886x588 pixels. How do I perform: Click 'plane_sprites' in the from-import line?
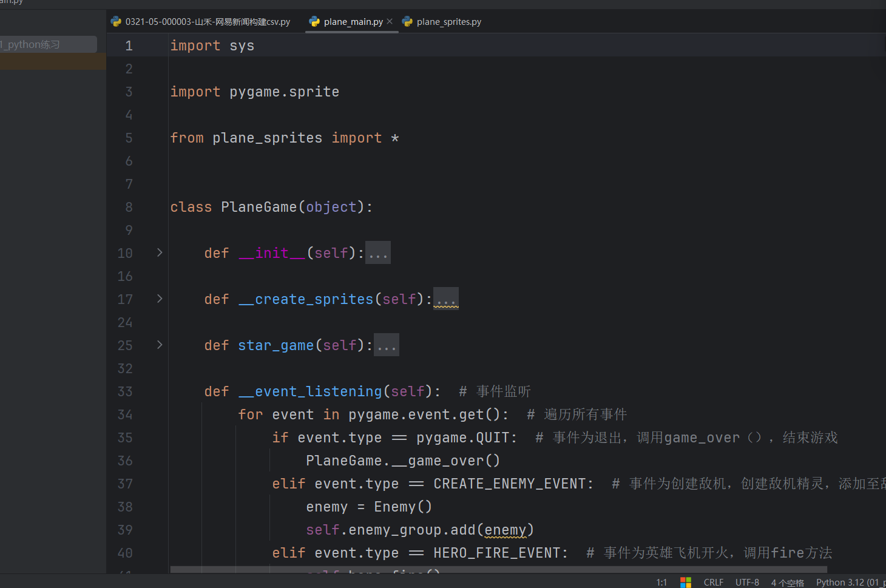click(268, 138)
